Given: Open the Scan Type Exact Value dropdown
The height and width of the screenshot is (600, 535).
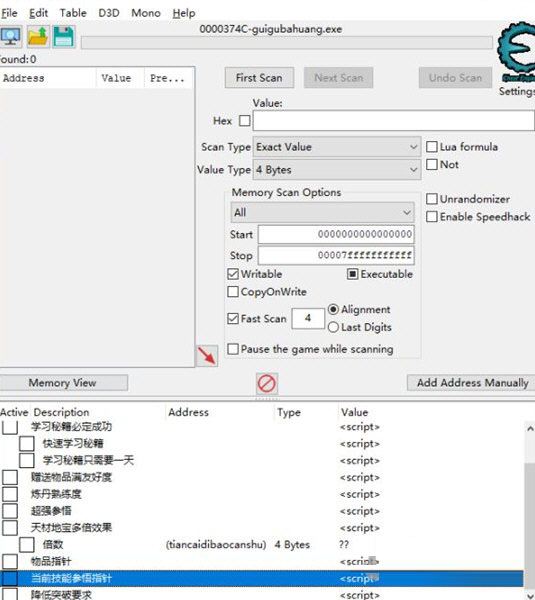Looking at the screenshot, I should coord(337,147).
